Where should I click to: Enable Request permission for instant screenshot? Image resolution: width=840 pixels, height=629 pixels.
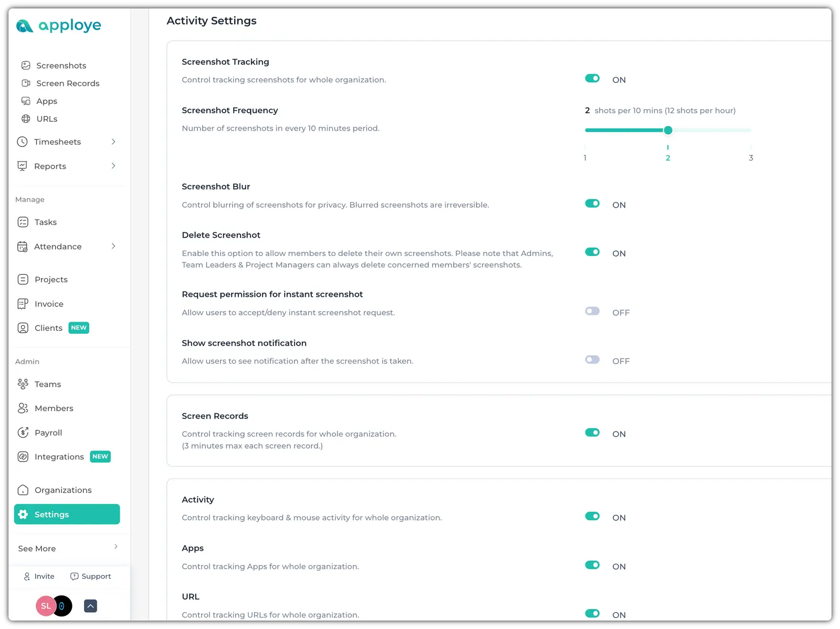pyautogui.click(x=592, y=312)
